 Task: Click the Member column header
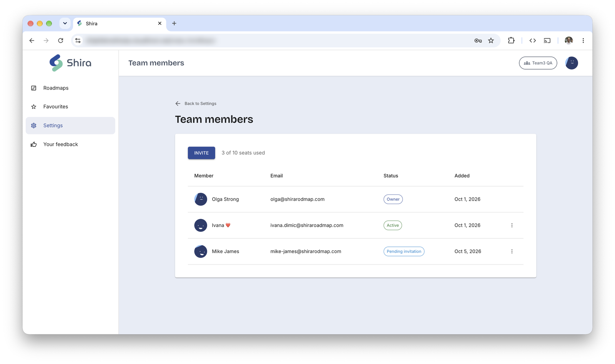[x=204, y=176]
